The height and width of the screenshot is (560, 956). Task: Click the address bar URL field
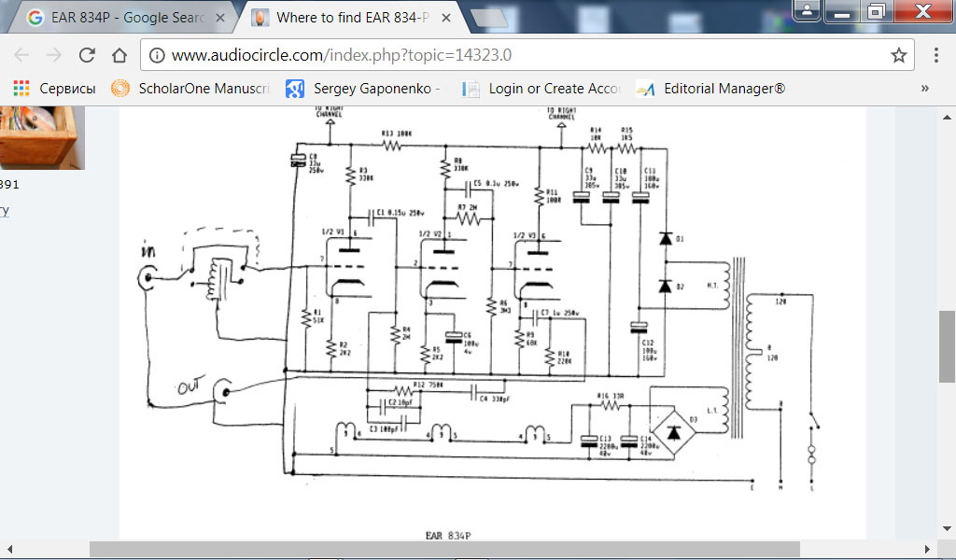(x=527, y=55)
